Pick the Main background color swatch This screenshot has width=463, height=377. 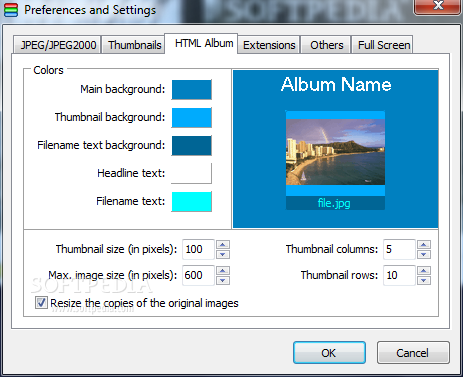pos(192,90)
